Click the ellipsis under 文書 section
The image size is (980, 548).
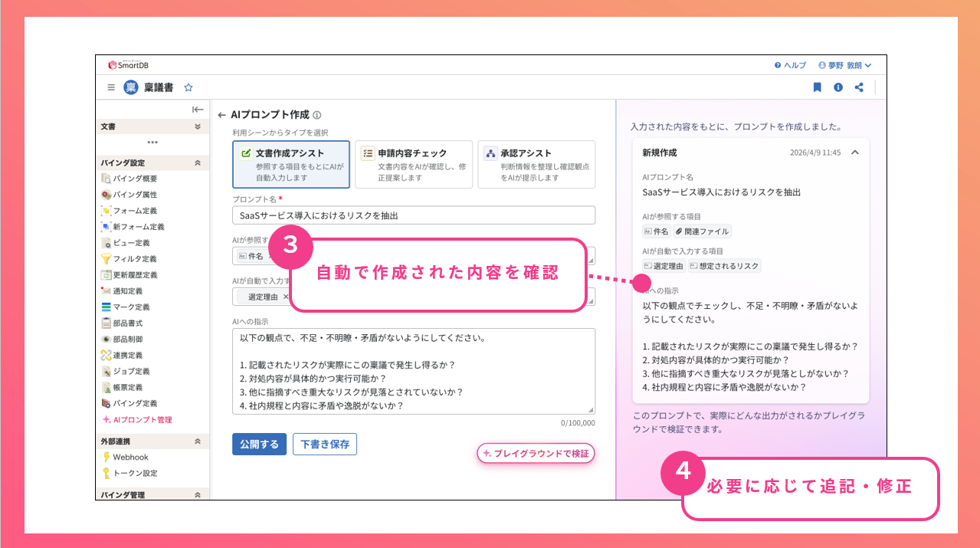click(152, 143)
